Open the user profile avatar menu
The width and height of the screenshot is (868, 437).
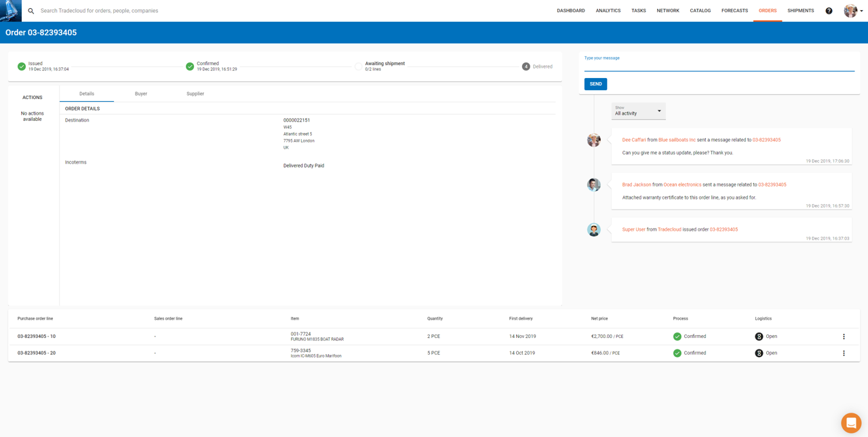[x=853, y=11]
